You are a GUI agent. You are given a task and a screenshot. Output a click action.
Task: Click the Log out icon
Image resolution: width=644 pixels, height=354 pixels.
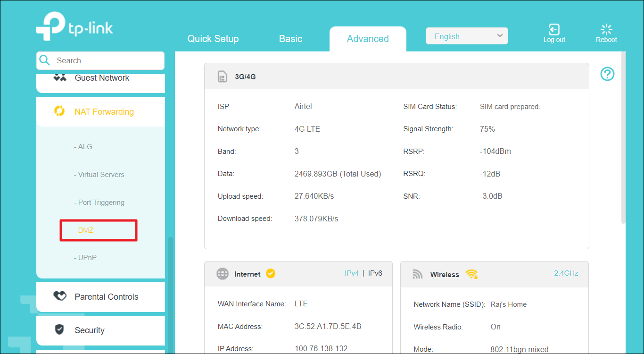pyautogui.click(x=554, y=29)
